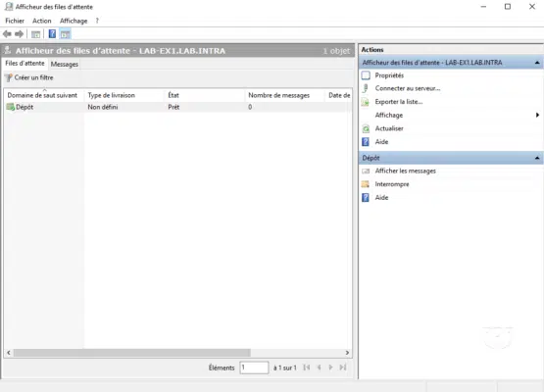Open Connecter au serveur action
Image resolution: width=544 pixels, height=392 pixels.
[x=408, y=88]
